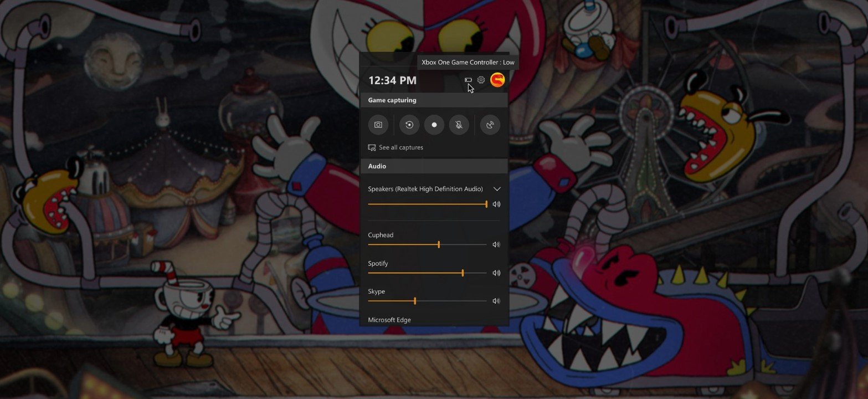Select the Game capturing section header

click(x=391, y=100)
